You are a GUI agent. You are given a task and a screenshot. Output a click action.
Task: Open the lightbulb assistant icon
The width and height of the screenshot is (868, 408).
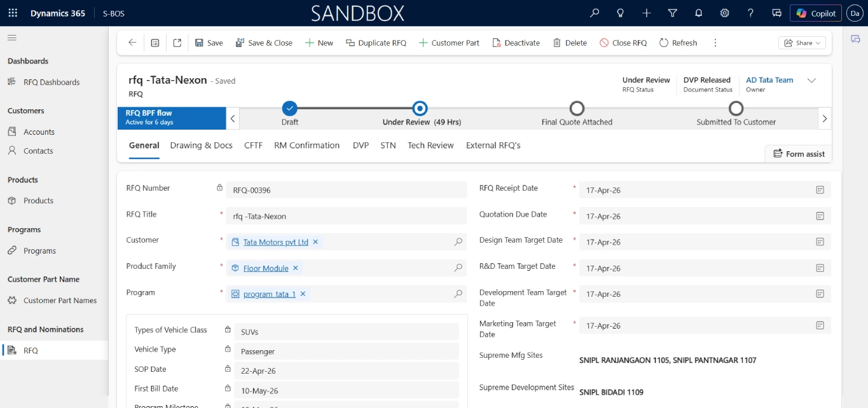[621, 13]
